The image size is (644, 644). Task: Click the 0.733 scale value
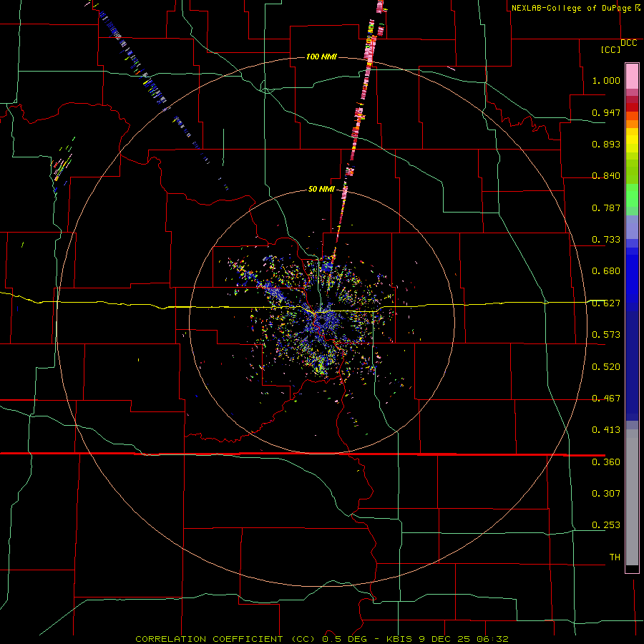(606, 240)
